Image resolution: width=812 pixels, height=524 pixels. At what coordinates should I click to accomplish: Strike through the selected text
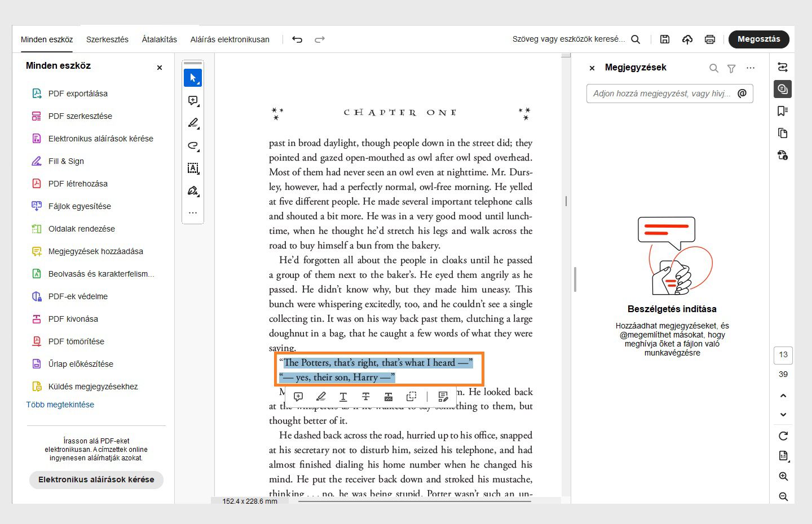tap(365, 397)
